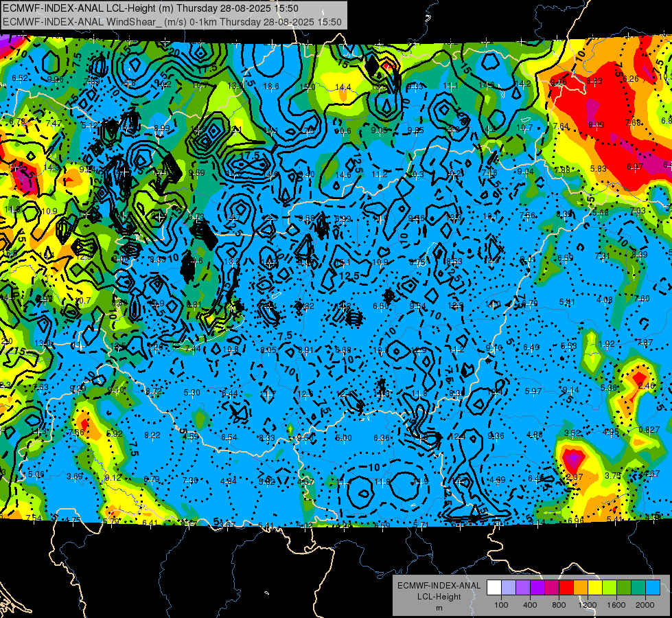
Task: Click the 9.59 wind shear value
Action: 197,173
